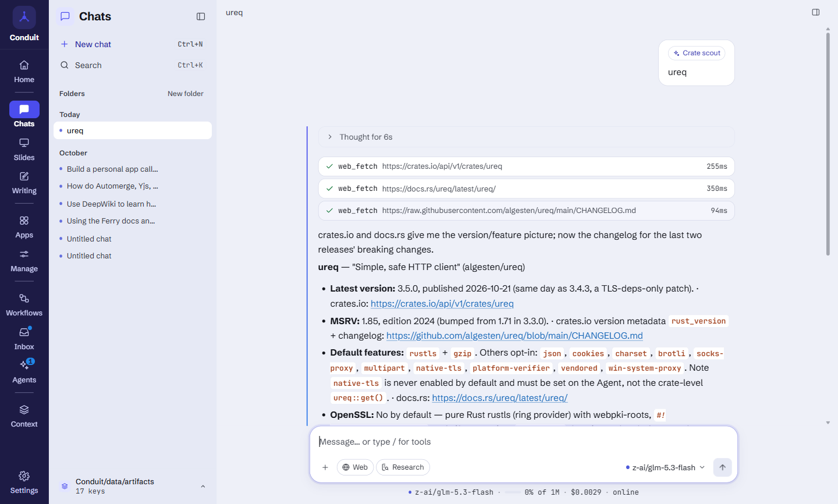Open the docs.rs ureq latest link
838x504 pixels.
[x=500, y=397]
